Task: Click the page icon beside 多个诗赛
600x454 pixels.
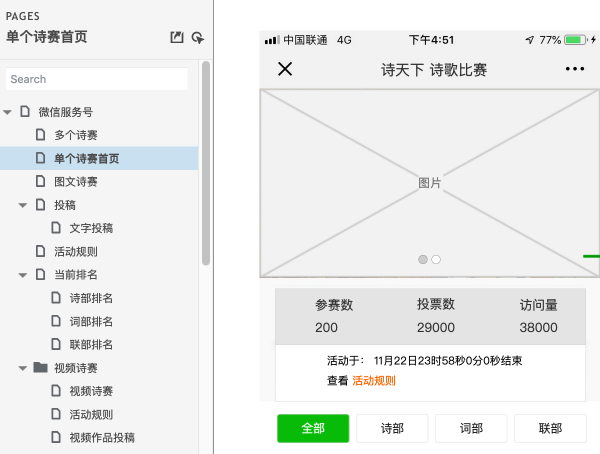Action: [x=41, y=135]
